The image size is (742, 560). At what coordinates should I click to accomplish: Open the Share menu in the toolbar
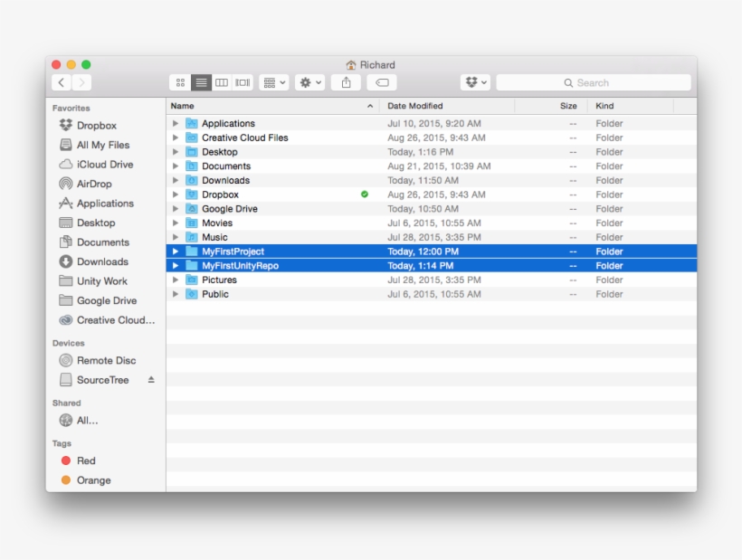[x=347, y=81]
